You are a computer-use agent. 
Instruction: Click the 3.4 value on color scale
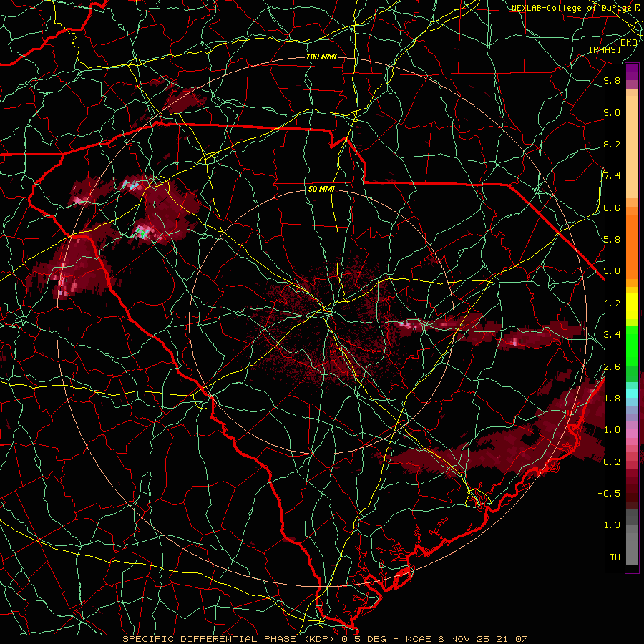coord(612,334)
